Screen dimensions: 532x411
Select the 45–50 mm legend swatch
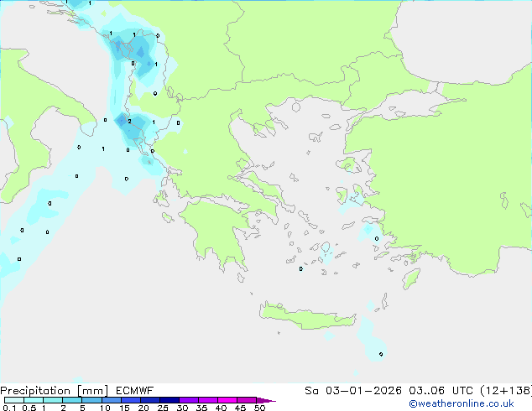(247, 400)
